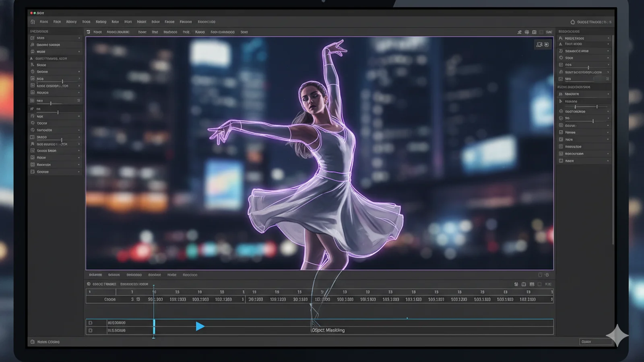Click the icon beside 'Soonoe' in left panel
The width and height of the screenshot is (644, 362).
(33, 172)
